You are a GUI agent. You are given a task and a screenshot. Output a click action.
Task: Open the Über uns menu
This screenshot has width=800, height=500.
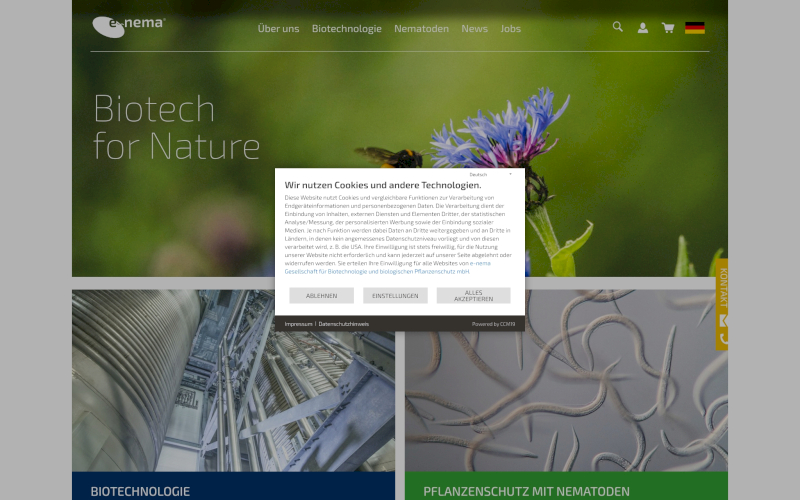278,29
